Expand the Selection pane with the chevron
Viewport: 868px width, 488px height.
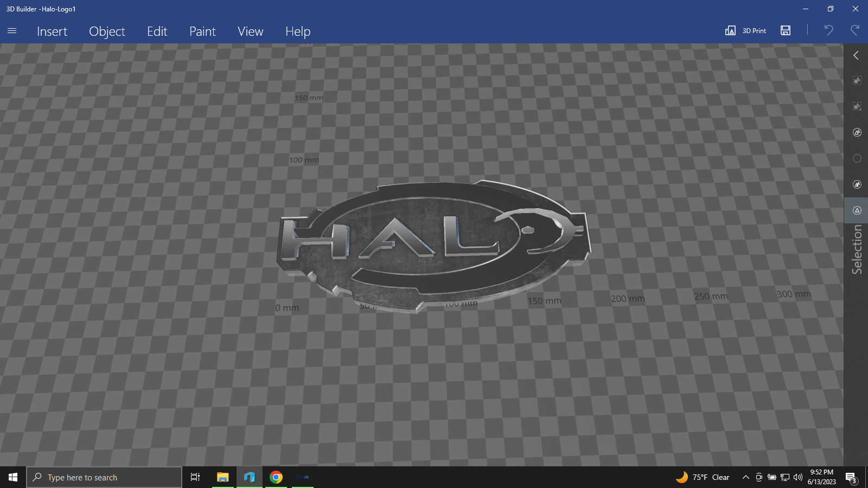click(856, 55)
